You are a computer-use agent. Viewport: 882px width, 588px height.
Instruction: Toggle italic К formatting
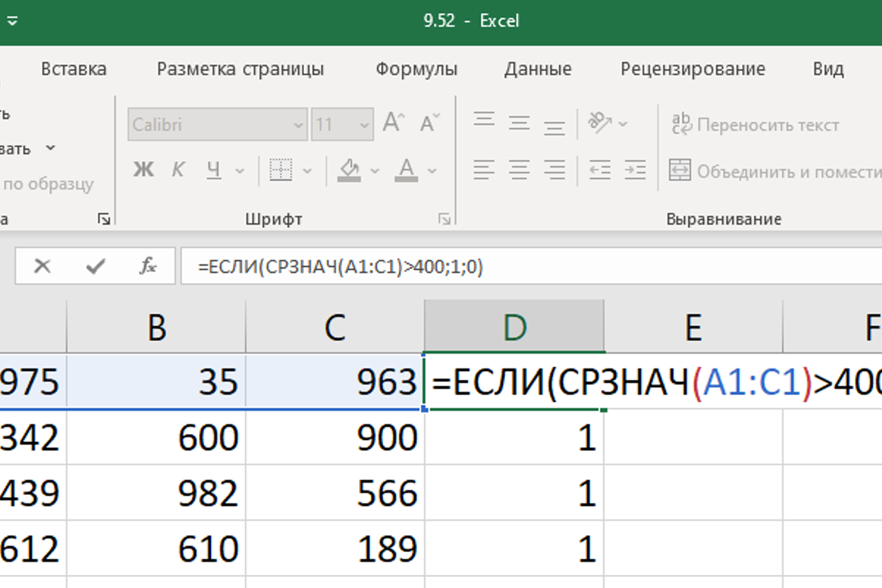point(178,169)
